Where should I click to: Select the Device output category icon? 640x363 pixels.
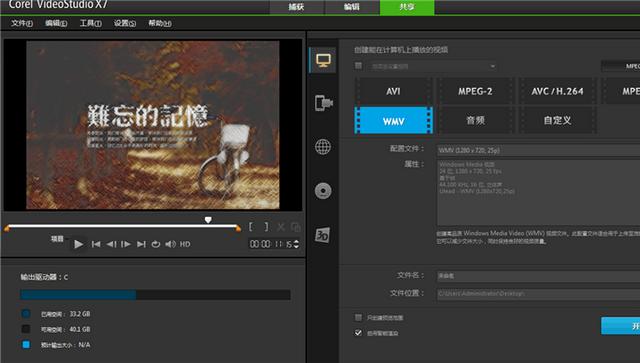323,102
